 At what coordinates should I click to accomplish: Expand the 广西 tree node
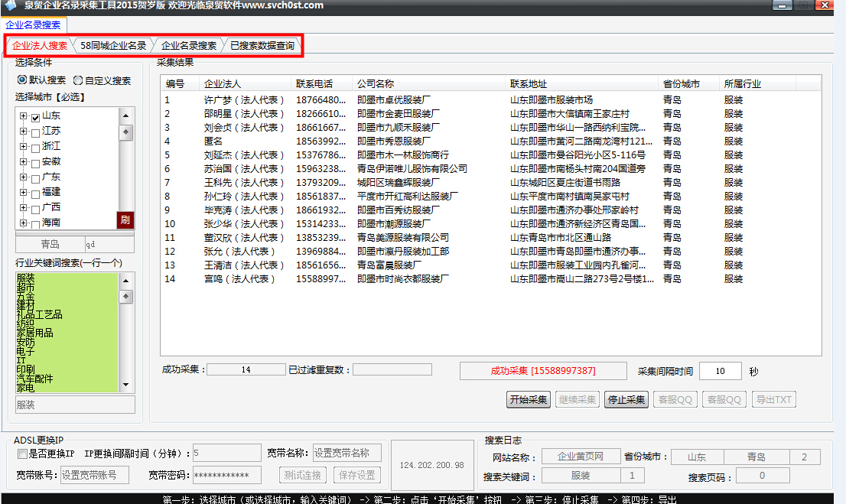[x=23, y=208]
